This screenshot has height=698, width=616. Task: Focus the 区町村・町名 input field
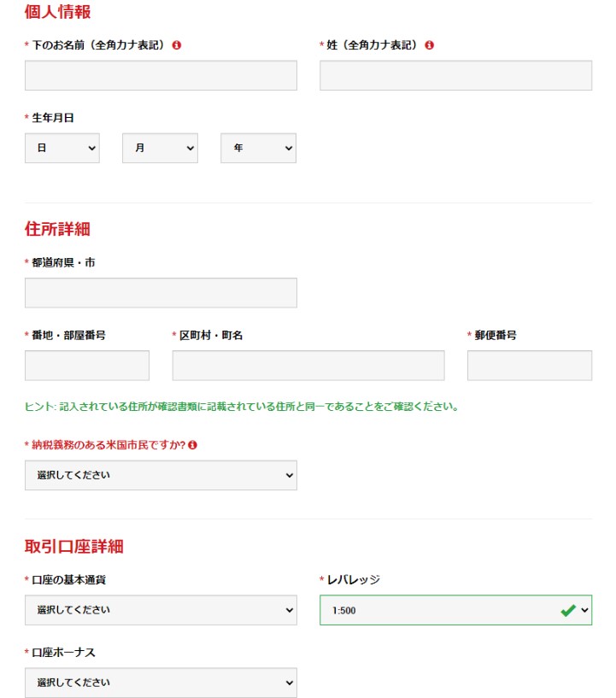pos(308,366)
